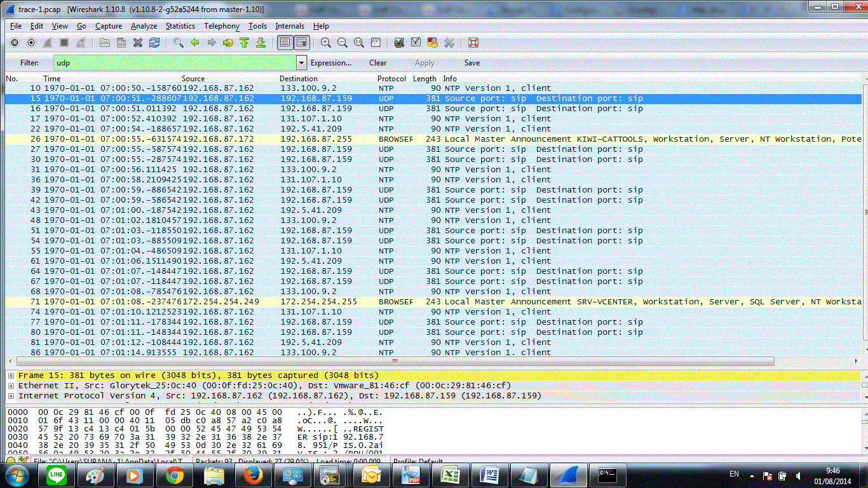The height and width of the screenshot is (488, 868).
Task: Toggle auto scroll in live capture
Action: point(301,43)
